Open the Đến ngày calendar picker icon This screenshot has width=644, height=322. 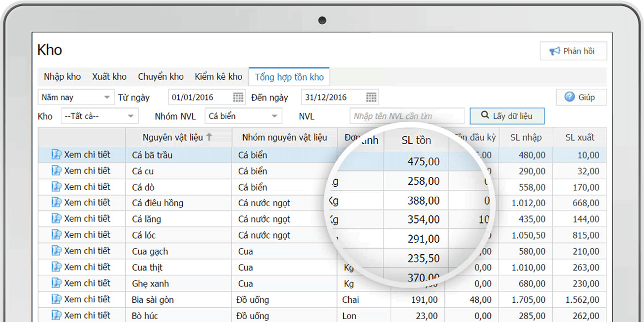372,97
